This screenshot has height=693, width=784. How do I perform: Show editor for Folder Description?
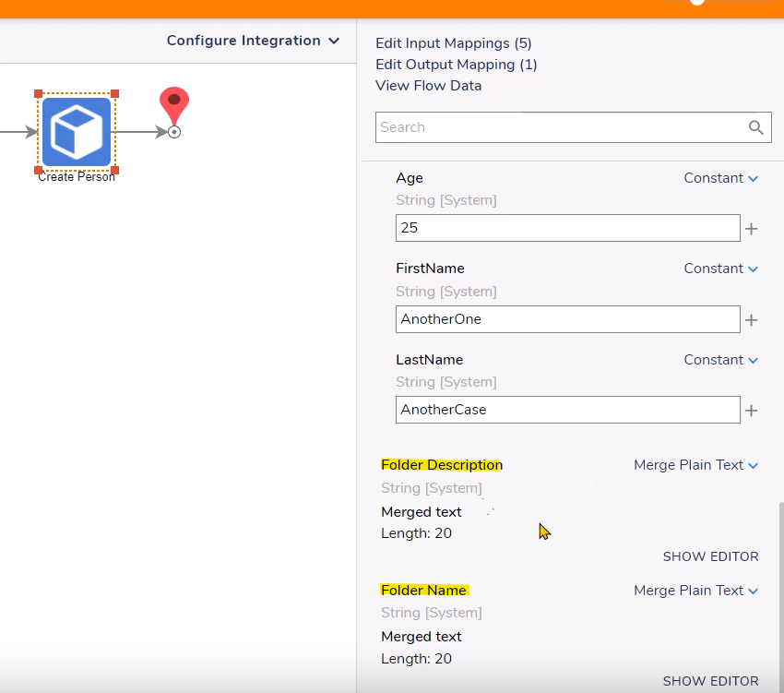[x=710, y=556]
